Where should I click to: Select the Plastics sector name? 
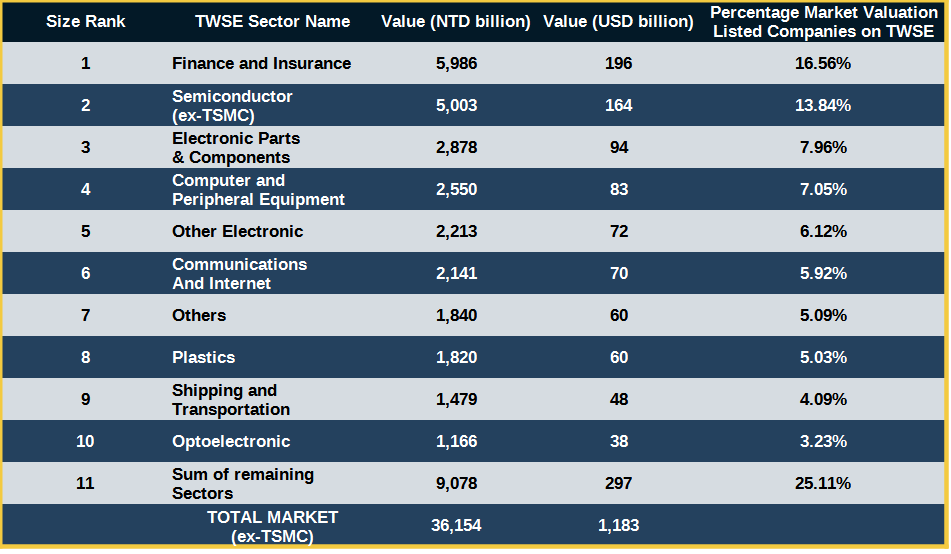(x=203, y=357)
